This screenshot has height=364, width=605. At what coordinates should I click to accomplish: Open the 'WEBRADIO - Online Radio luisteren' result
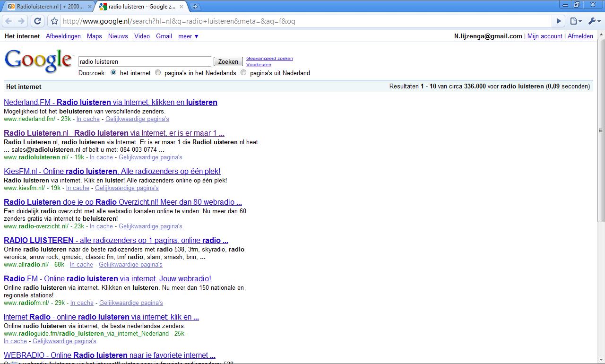110,355
